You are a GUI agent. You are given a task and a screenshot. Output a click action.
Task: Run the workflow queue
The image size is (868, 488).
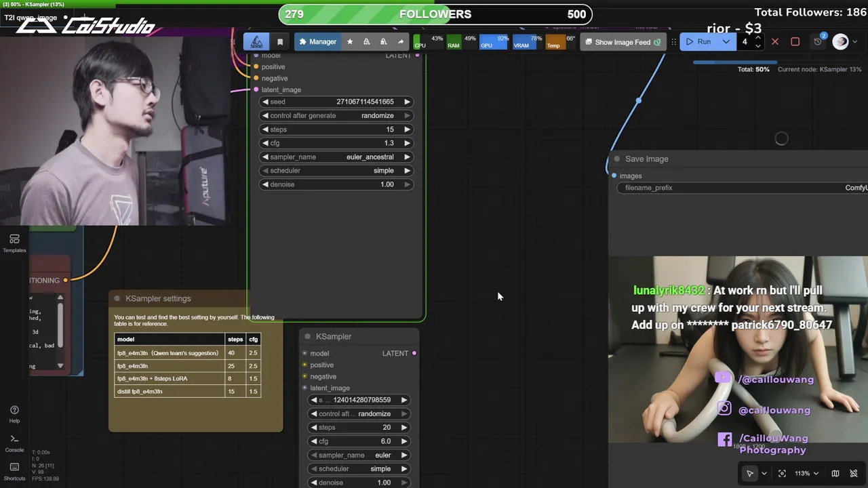pos(699,42)
